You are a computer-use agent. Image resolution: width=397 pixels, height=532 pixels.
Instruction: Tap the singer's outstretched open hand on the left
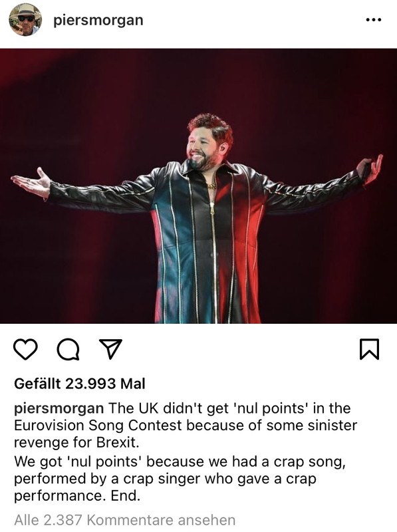[x=31, y=184]
